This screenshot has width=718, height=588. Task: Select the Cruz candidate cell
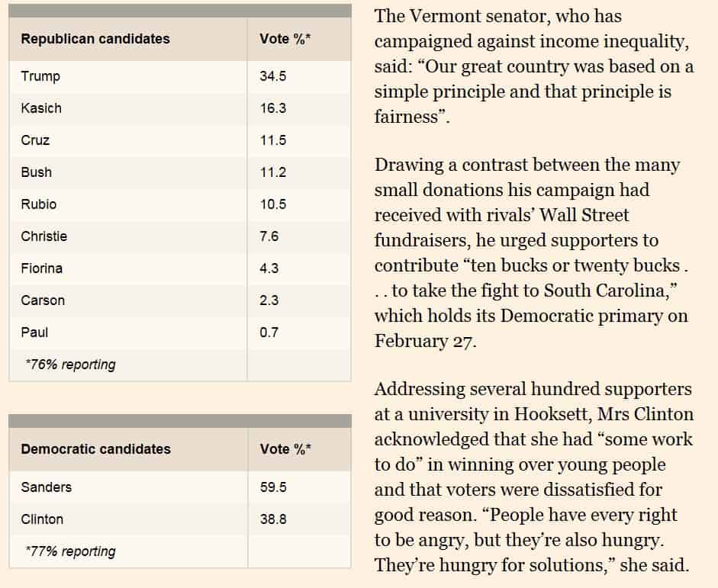coord(36,140)
